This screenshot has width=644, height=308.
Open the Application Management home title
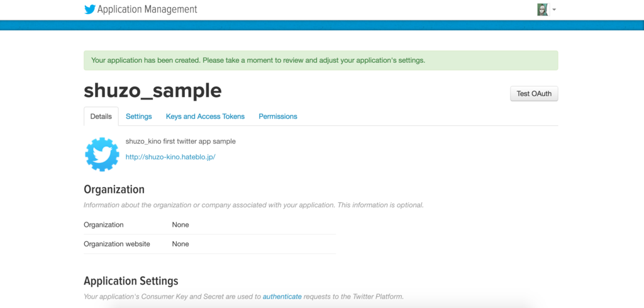pyautogui.click(x=147, y=9)
